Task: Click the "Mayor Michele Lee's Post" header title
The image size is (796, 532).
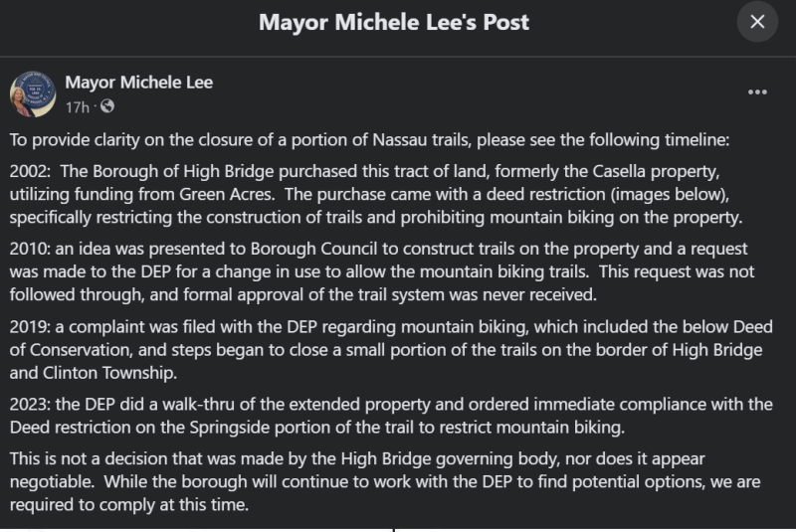Action: coord(394,22)
